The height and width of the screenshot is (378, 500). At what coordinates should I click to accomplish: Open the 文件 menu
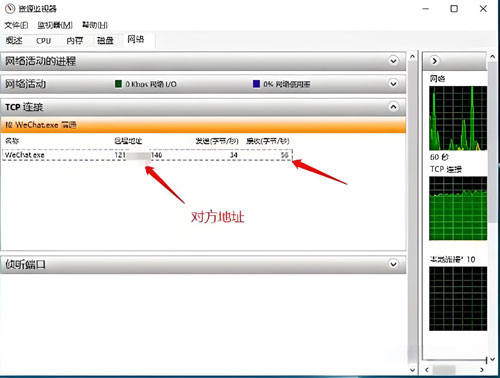coord(16,25)
